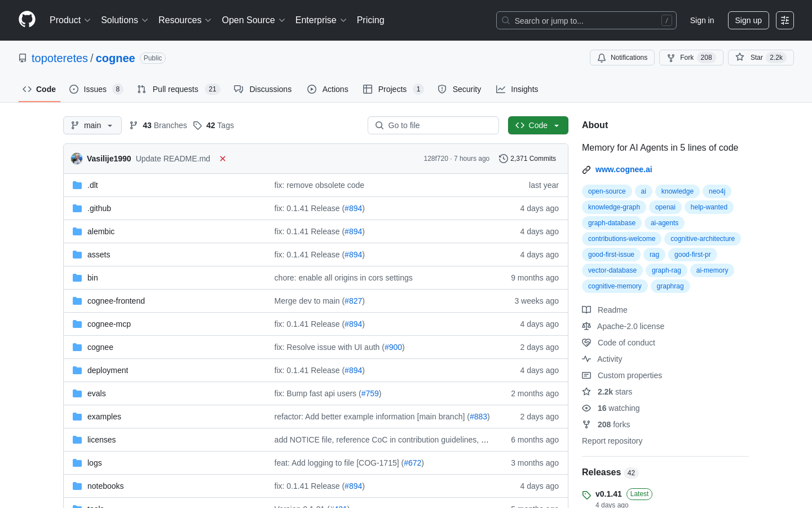This screenshot has width=812, height=508.
Task: Open the #900 pull request link
Action: click(393, 347)
